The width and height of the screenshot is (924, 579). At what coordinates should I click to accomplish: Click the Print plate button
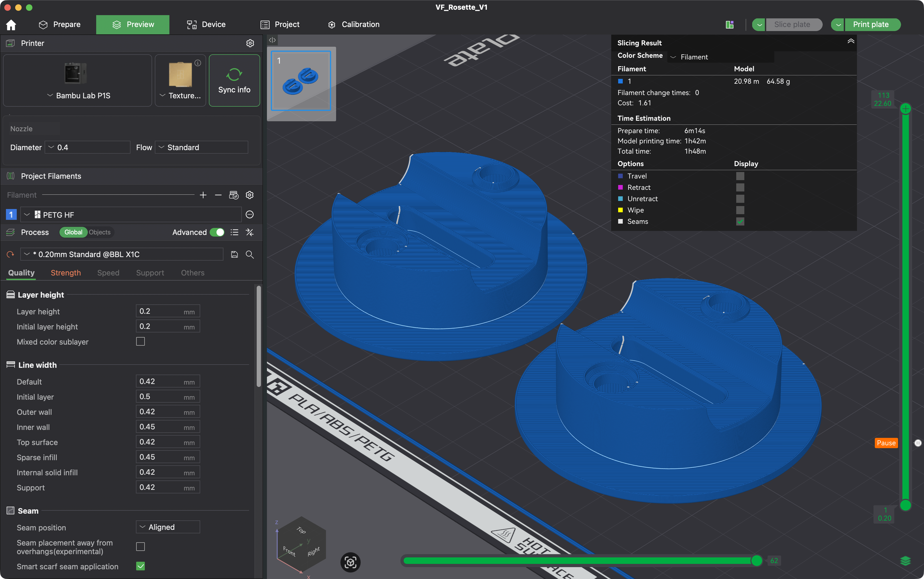coord(871,25)
